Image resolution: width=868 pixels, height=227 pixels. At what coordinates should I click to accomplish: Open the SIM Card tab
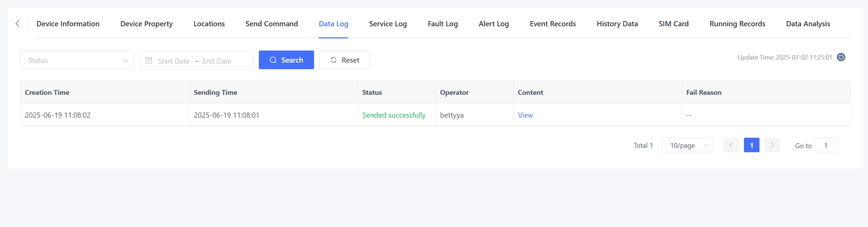pos(673,24)
